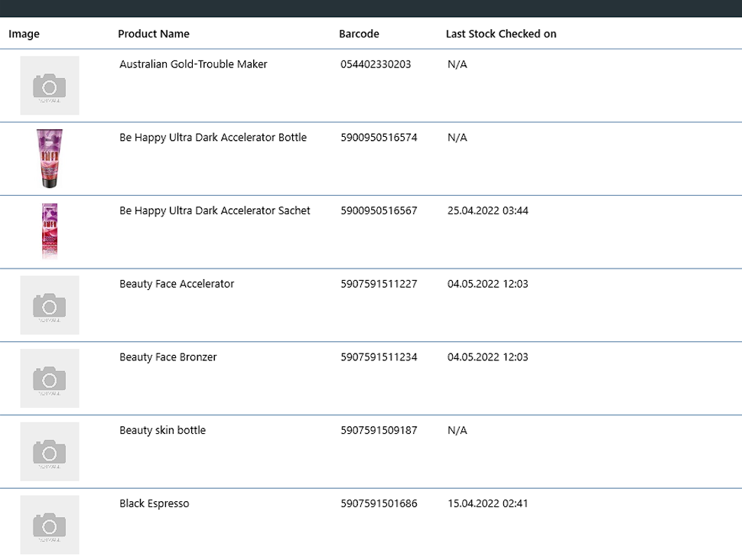Click the Beauty Face Bronzer placeholder image
Image resolution: width=742 pixels, height=560 pixels.
(x=50, y=378)
